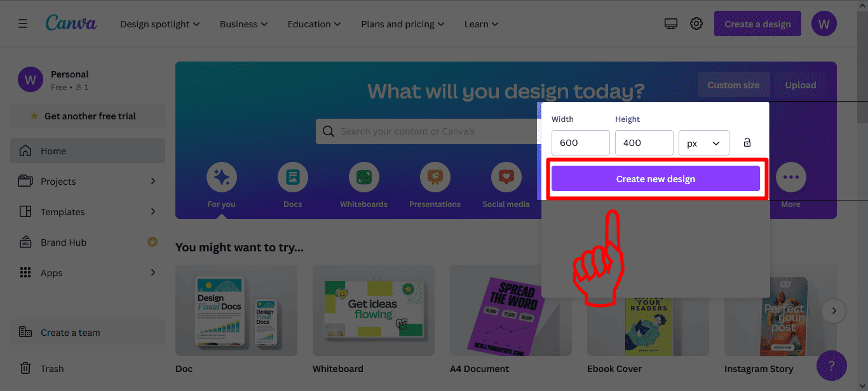Click the Create a design button
Viewport: 868px width, 391px height.
[x=758, y=24]
